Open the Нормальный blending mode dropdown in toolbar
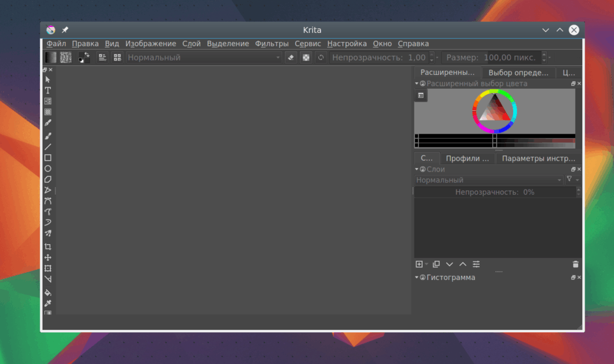Image resolution: width=614 pixels, height=364 pixels. [204, 58]
